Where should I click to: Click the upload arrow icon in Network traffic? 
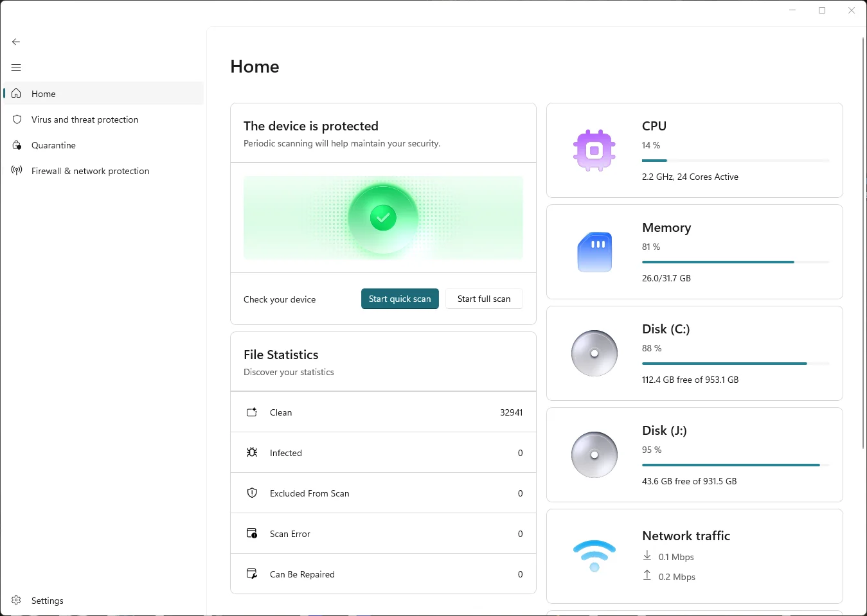(x=647, y=576)
